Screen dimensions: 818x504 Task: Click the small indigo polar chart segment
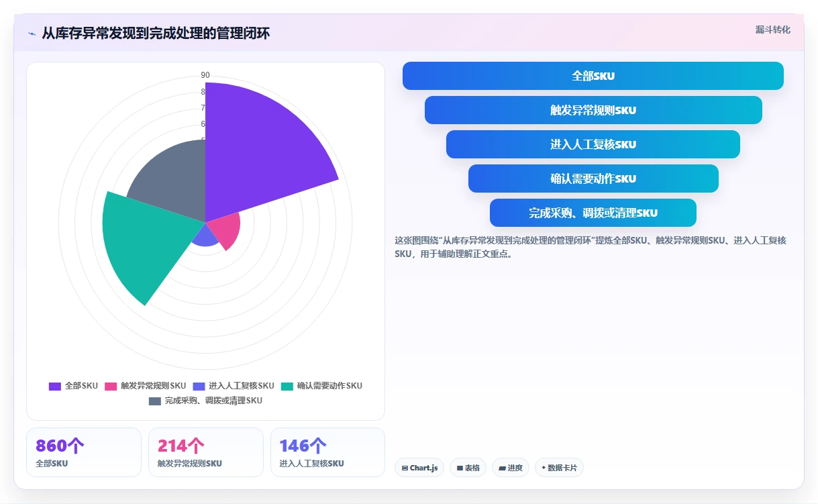[x=205, y=235]
